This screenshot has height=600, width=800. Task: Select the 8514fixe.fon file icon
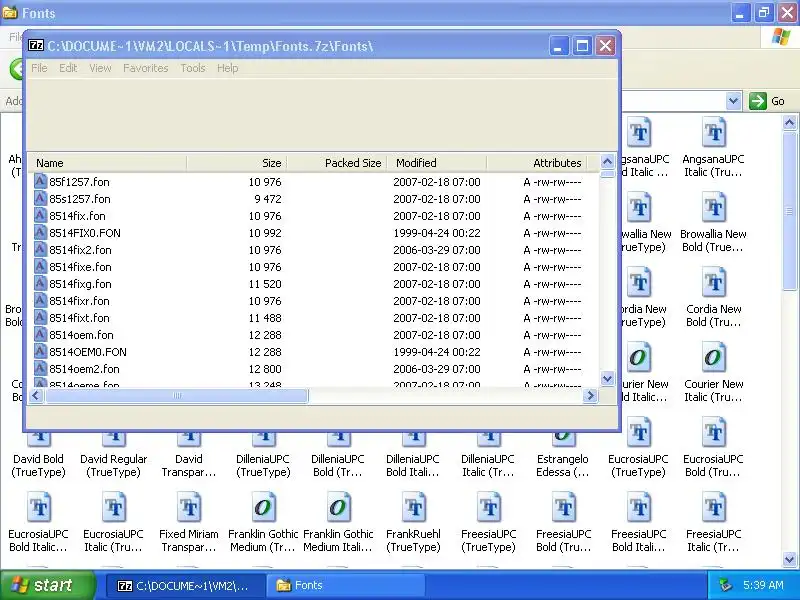[x=40, y=266]
